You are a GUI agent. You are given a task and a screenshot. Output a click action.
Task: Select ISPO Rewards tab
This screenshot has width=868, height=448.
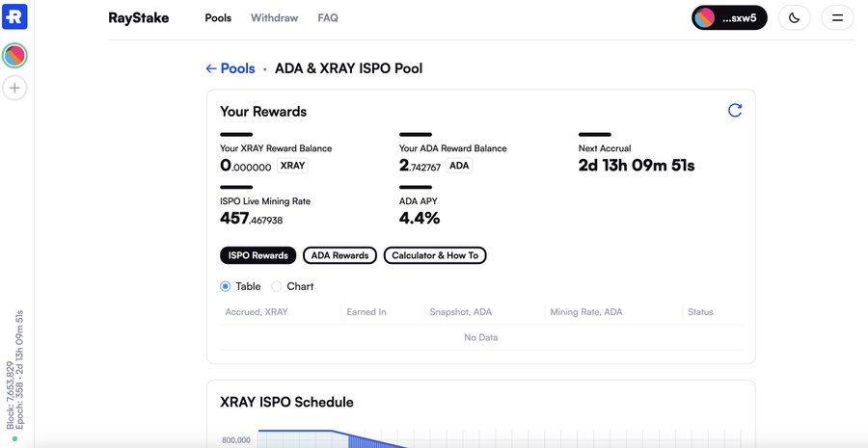click(x=258, y=255)
